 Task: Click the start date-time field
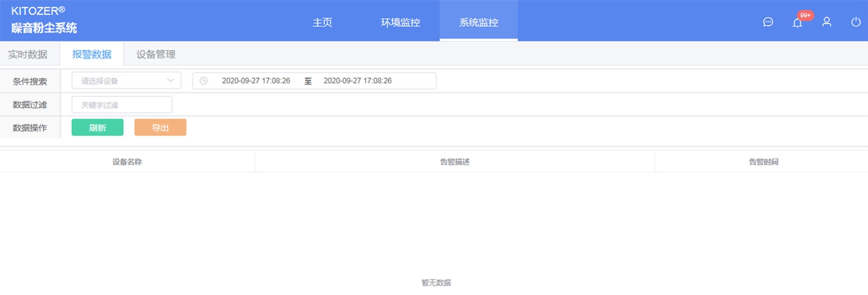[x=256, y=81]
